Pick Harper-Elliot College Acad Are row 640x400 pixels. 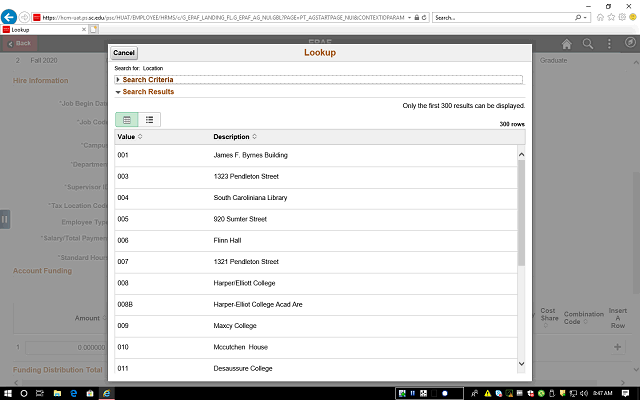tap(316, 304)
